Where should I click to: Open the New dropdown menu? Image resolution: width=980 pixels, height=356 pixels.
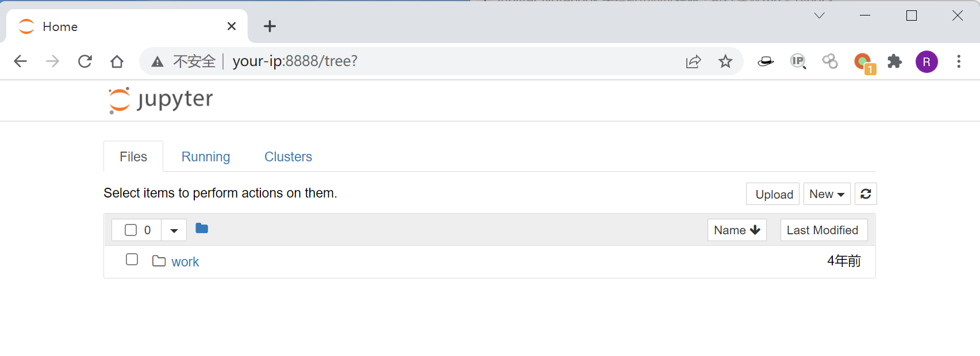pos(827,194)
